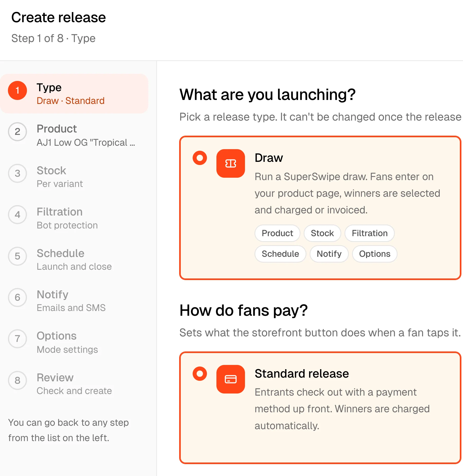Open step 4 Filtration
The image size is (463, 476).
click(74, 218)
